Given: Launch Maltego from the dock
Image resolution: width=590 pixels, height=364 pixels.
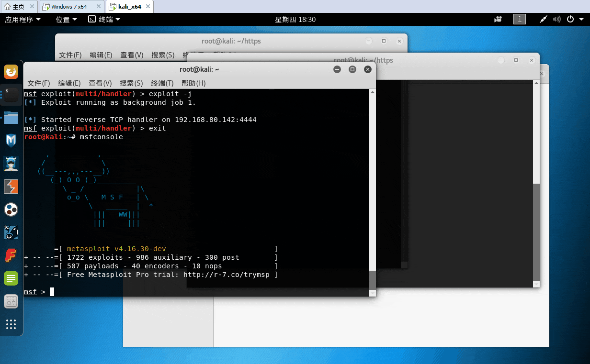Looking at the screenshot, I should [x=11, y=210].
